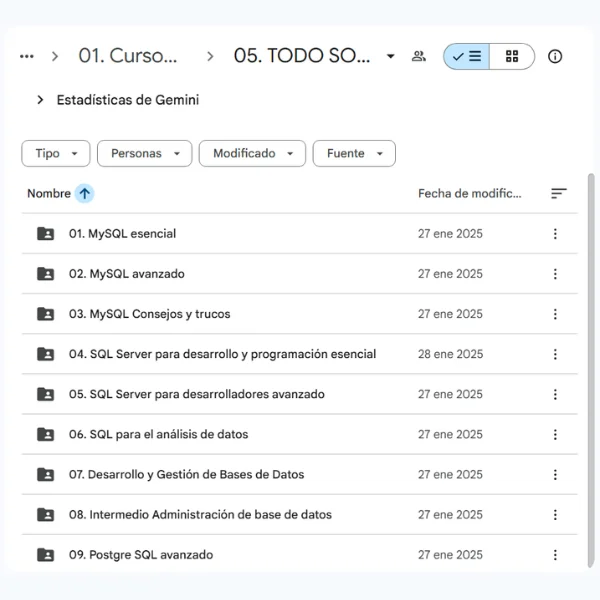Click the sort options icon in header
The height and width of the screenshot is (600, 600).
click(x=558, y=194)
